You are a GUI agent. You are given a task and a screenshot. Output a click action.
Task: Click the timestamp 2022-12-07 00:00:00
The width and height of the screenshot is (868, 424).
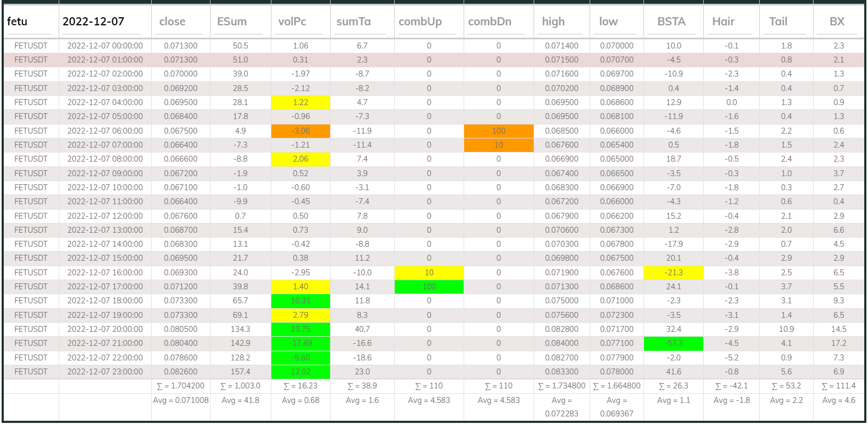(x=105, y=46)
